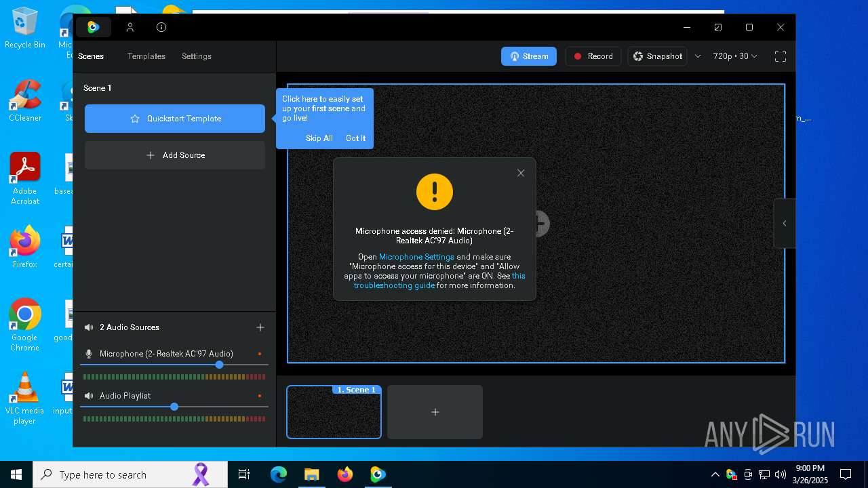Select the Scene 1 thumbnail
868x488 pixels.
[x=334, y=412]
